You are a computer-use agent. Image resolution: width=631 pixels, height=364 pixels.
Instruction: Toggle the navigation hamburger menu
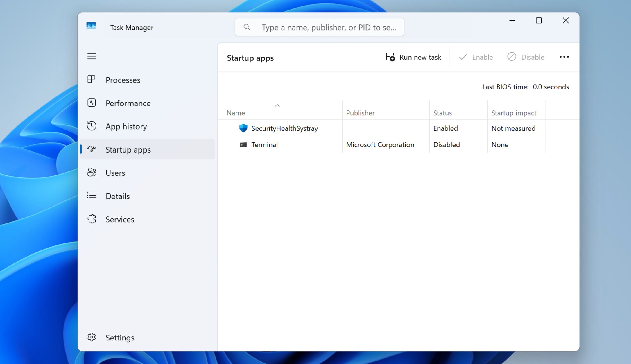92,56
